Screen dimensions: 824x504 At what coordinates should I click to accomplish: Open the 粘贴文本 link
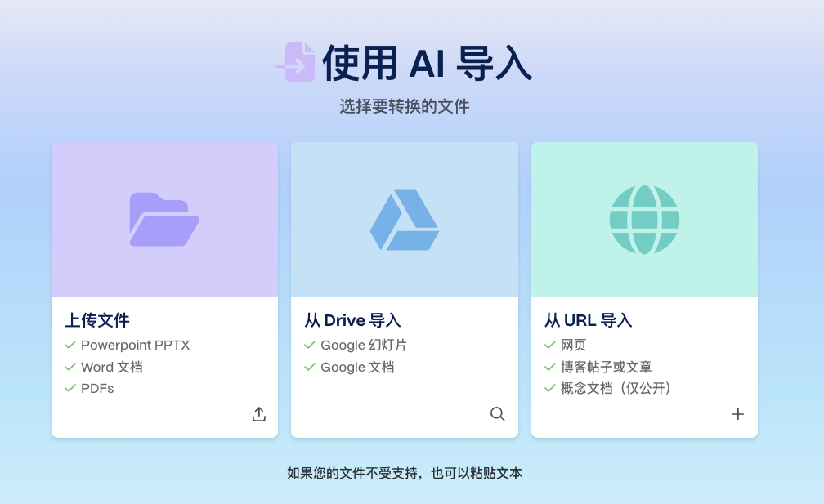[496, 473]
